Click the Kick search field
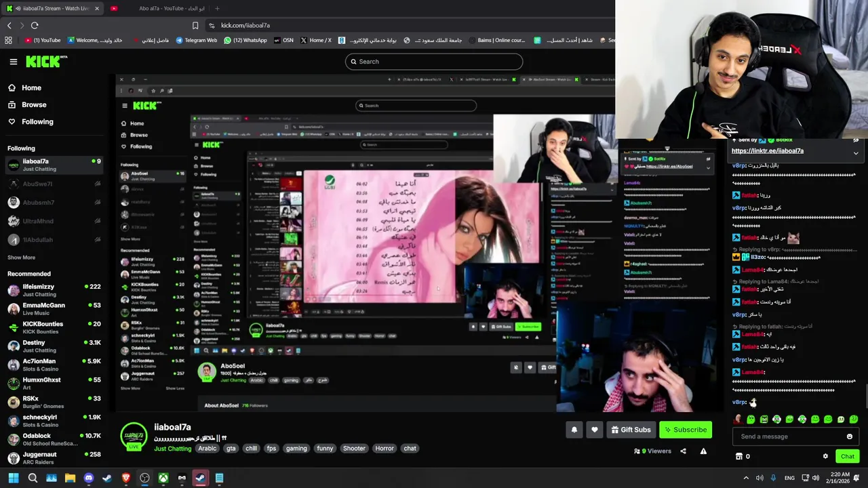868x488 pixels. (x=434, y=62)
